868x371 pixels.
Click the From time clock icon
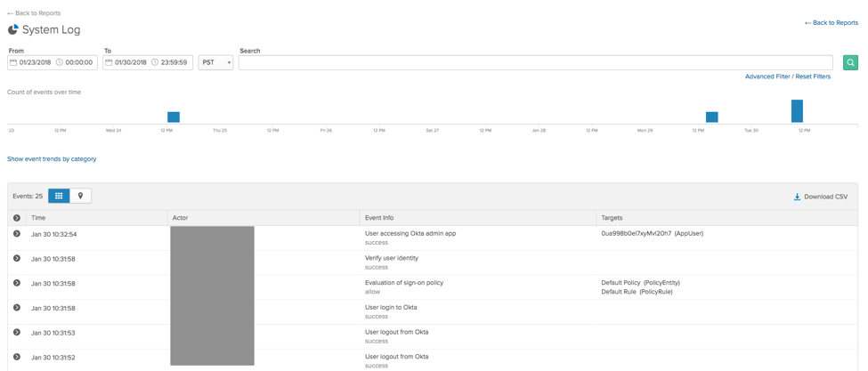60,63
